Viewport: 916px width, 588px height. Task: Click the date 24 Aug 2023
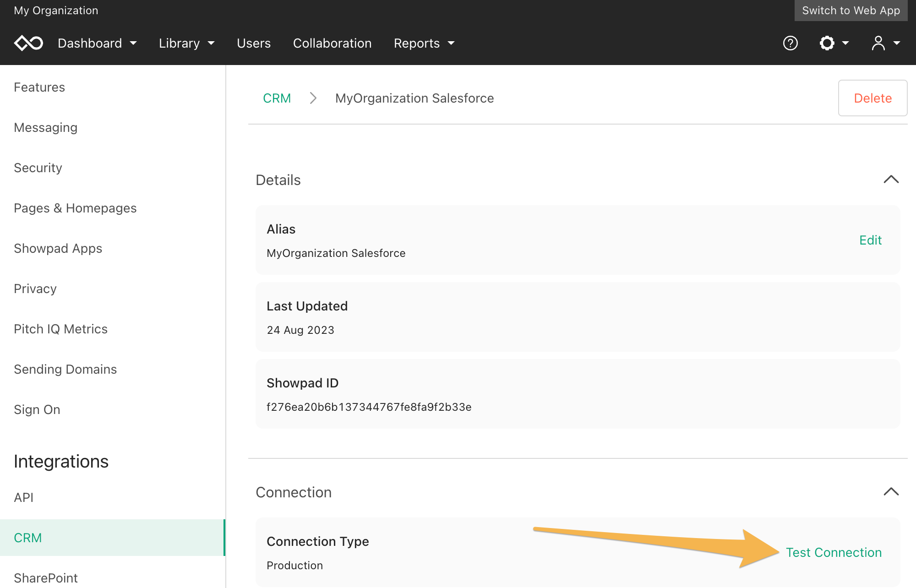click(x=300, y=330)
